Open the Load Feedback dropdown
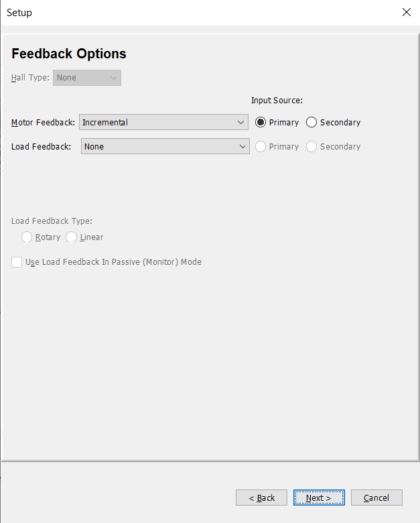Image resolution: width=420 pixels, height=523 pixels. 165,146
